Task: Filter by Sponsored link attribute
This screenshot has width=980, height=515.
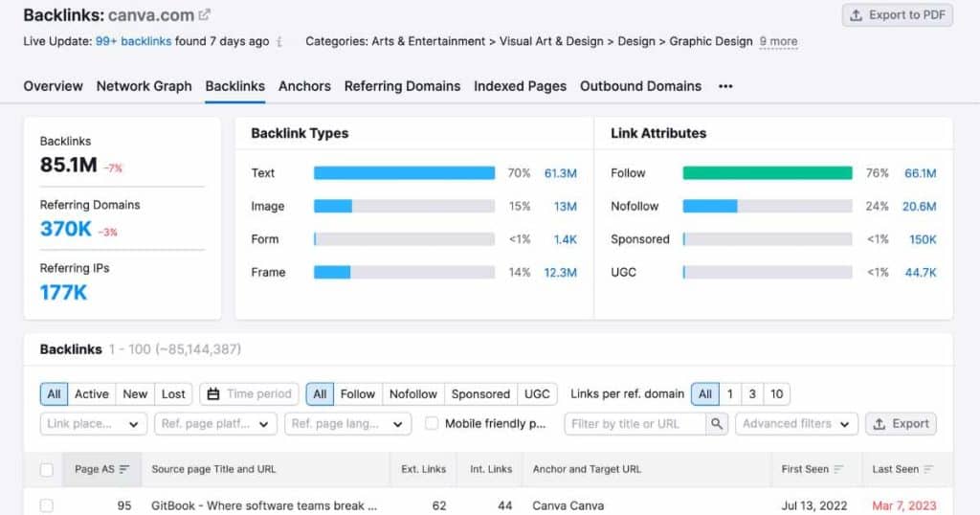Action: 480,394
